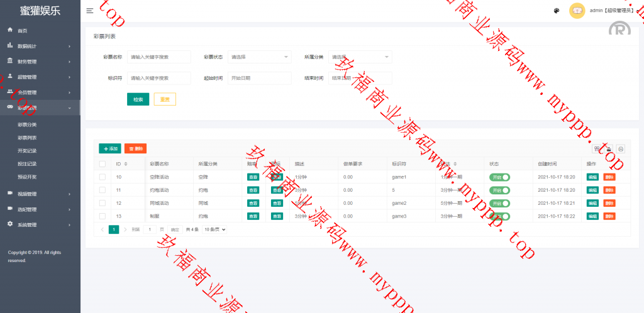Screen dimensions: 644x313
Task: Check the checkbox for row ID 12
Action: coord(103,203)
